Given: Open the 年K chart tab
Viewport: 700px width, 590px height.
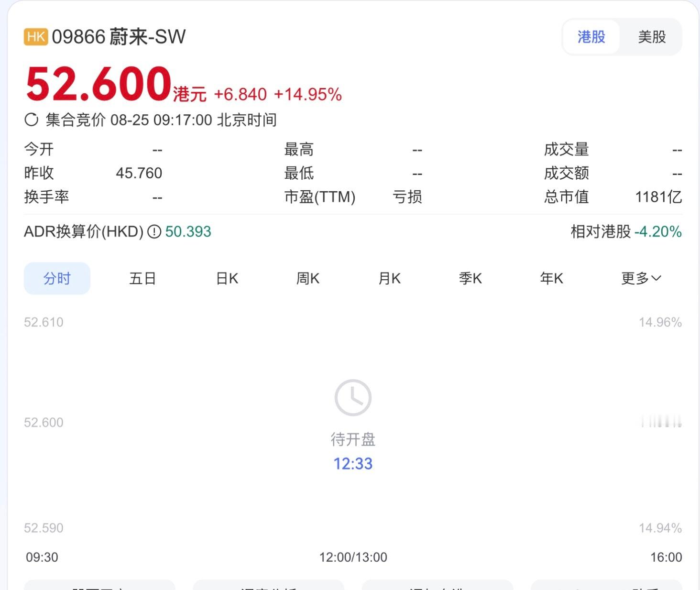Looking at the screenshot, I should coord(551,278).
